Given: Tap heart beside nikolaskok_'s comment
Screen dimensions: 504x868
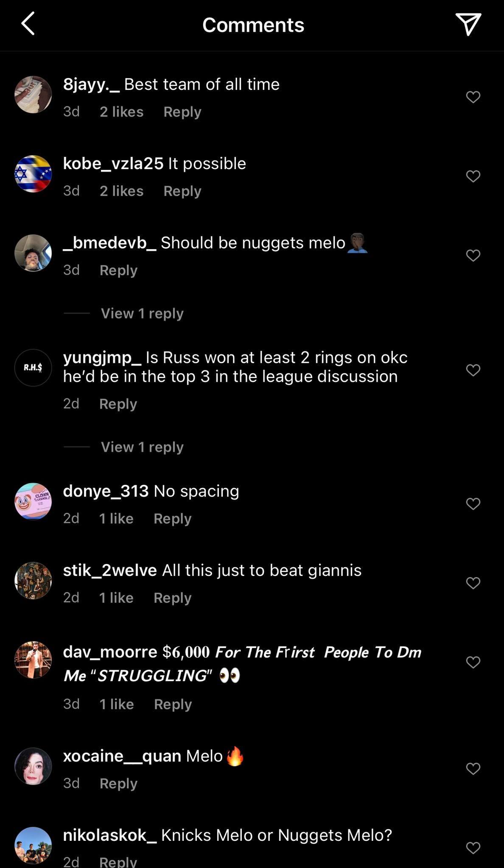Looking at the screenshot, I should 473,848.
